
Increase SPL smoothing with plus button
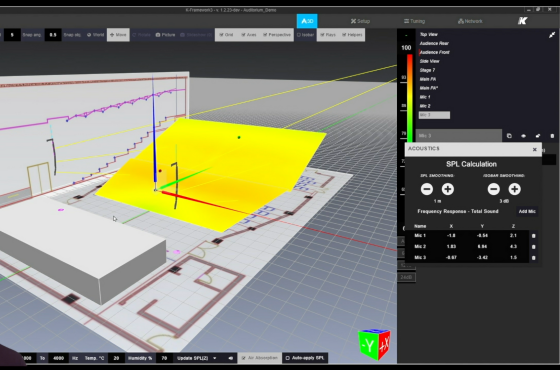coord(448,189)
